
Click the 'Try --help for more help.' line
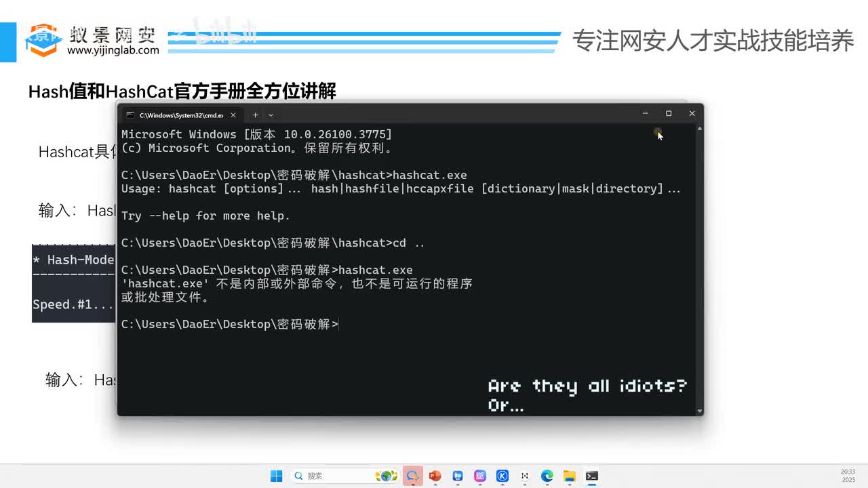coord(205,216)
